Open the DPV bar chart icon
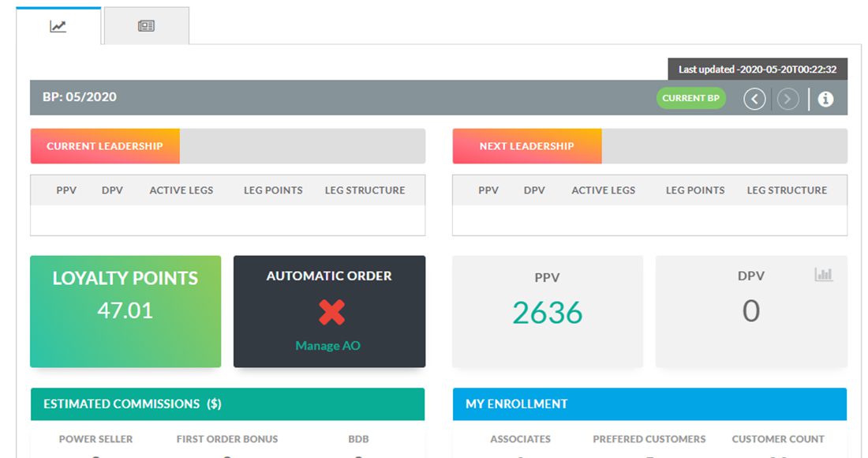Screen dimensions: 868x458 coord(824,275)
